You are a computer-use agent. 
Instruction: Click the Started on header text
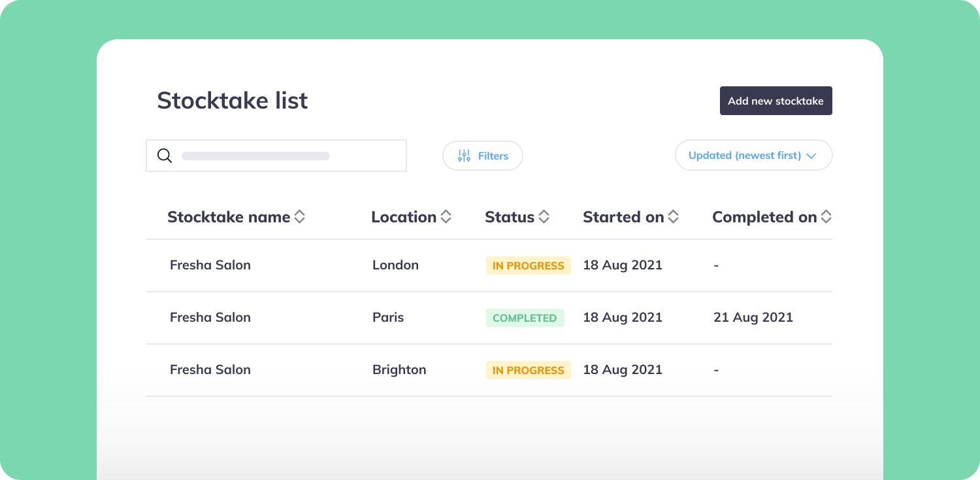[623, 217]
